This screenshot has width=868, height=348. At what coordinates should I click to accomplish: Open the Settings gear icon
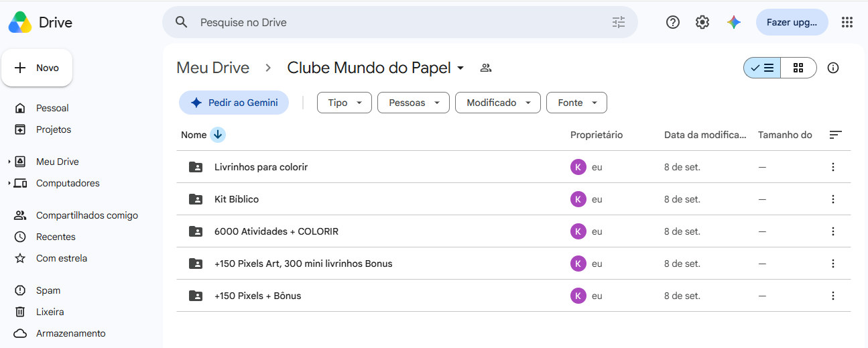click(702, 22)
